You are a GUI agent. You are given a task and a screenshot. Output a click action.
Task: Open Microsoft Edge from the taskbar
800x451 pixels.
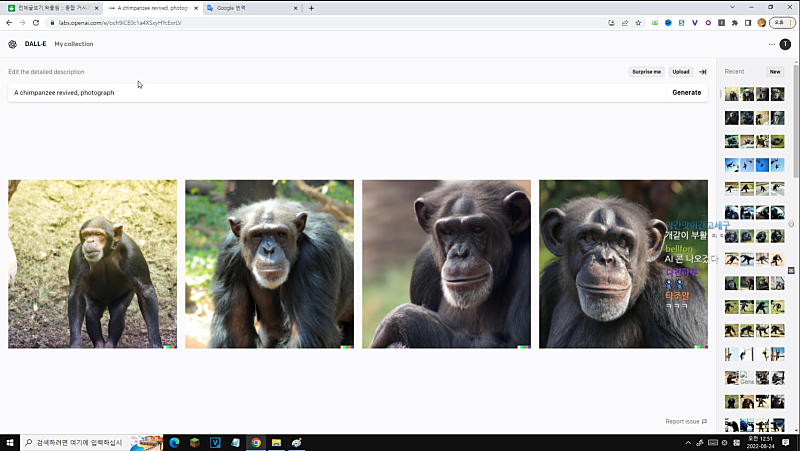(173, 442)
